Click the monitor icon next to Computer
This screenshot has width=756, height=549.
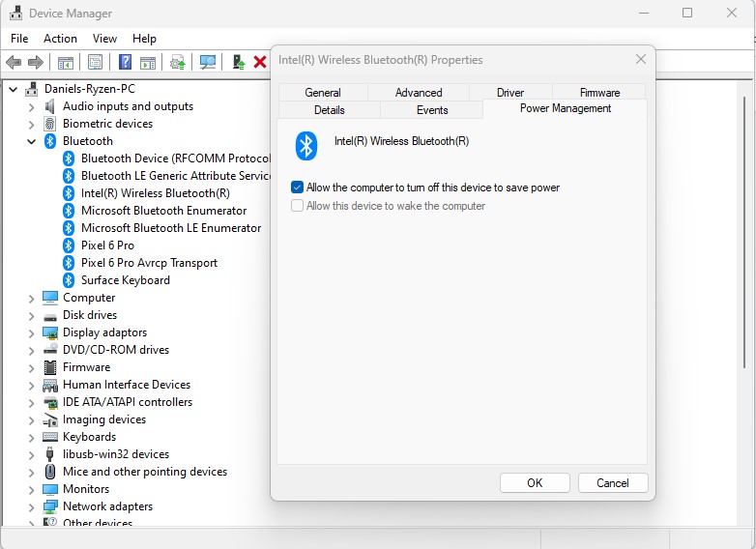click(x=50, y=298)
